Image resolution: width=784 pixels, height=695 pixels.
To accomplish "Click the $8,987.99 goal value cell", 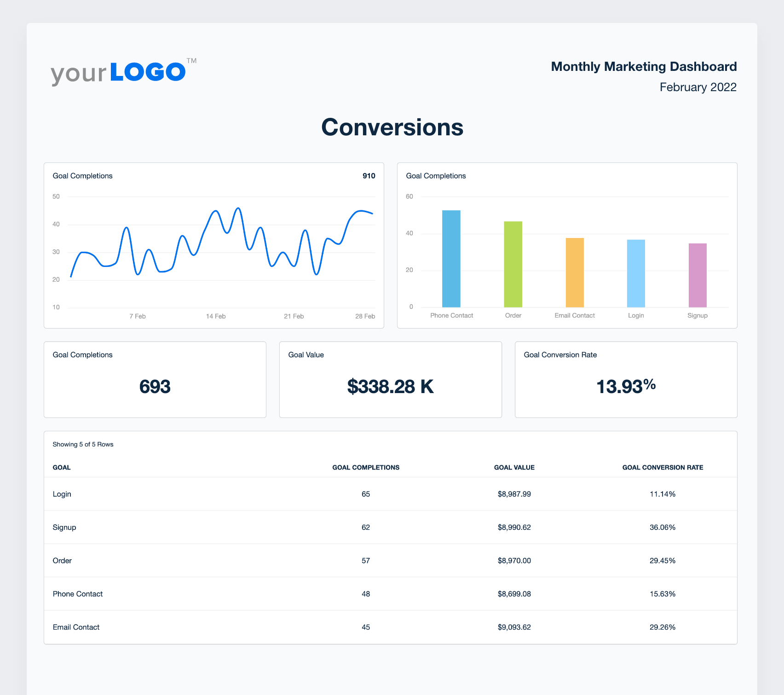I will [514, 494].
